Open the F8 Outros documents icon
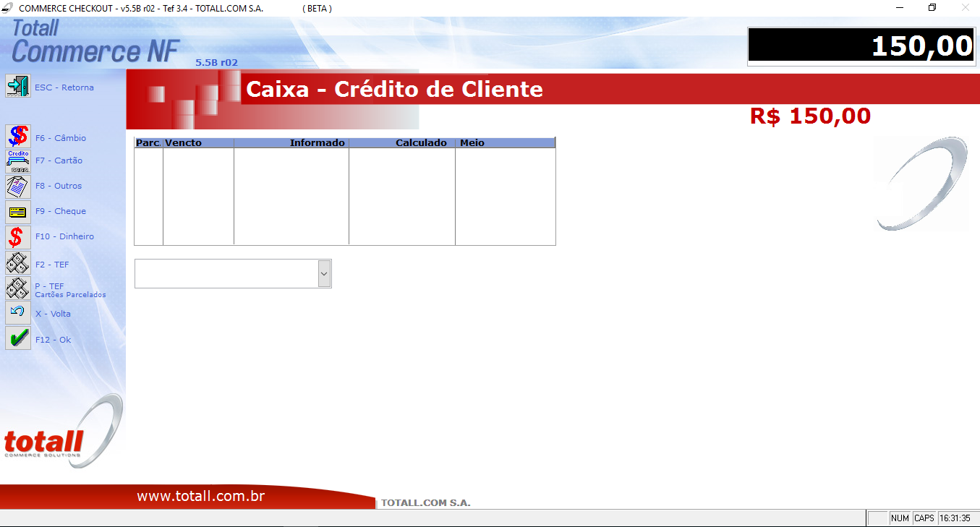 (18, 187)
